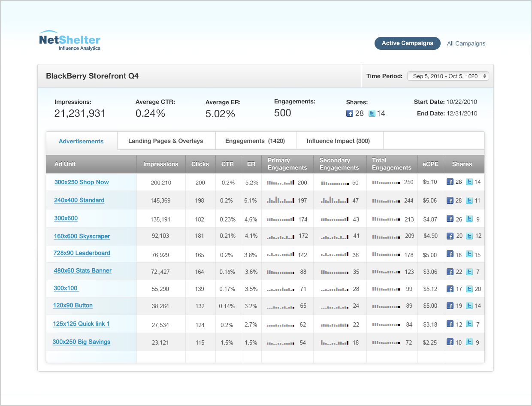Go to All Campaigns
Screen dimensions: 532x406
(466, 43)
